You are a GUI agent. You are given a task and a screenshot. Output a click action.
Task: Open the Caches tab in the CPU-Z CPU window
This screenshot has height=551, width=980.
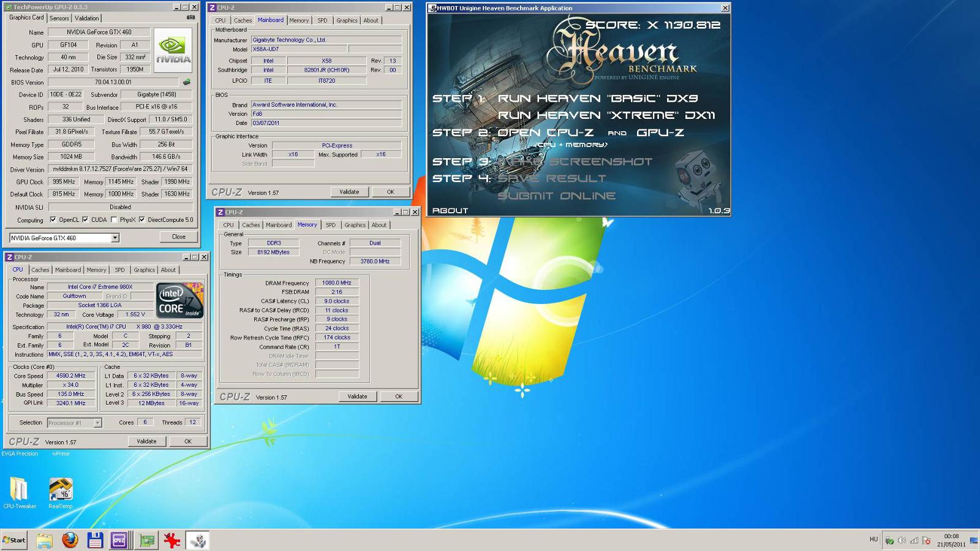click(x=40, y=270)
